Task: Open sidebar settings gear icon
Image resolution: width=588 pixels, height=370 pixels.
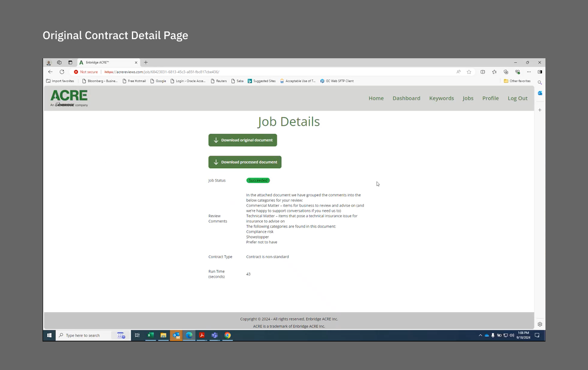Action: 540,324
